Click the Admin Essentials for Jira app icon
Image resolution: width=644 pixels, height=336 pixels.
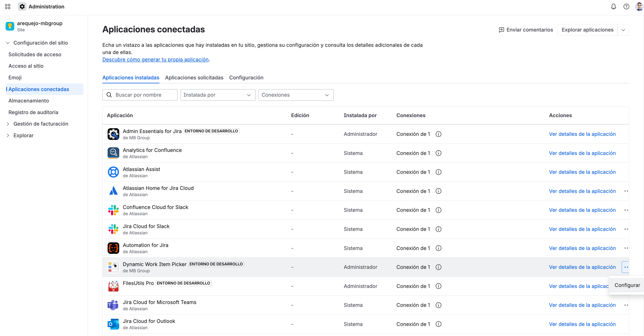113,134
